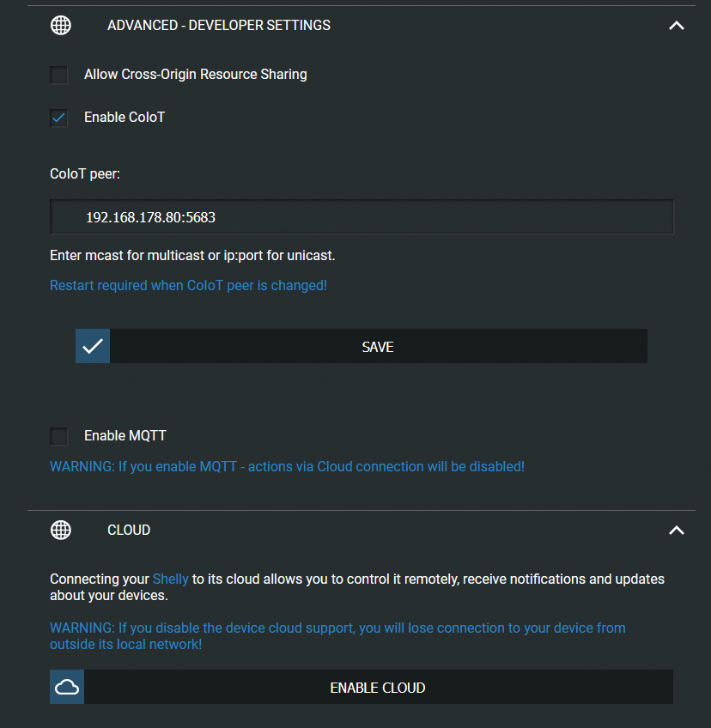Screen dimensions: 711x728
Task: Click the Enable MQTT label text
Action: (x=125, y=436)
